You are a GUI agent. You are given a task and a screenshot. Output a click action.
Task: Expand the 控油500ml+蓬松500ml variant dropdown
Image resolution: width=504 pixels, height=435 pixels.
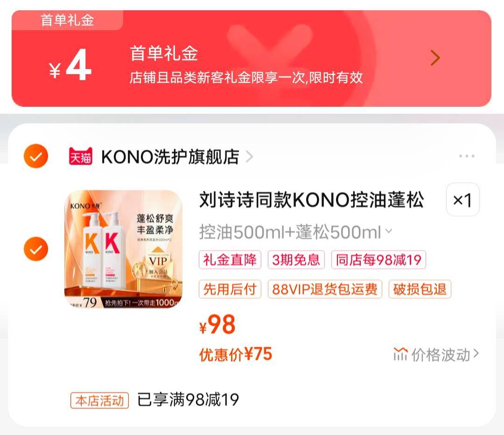click(296, 232)
